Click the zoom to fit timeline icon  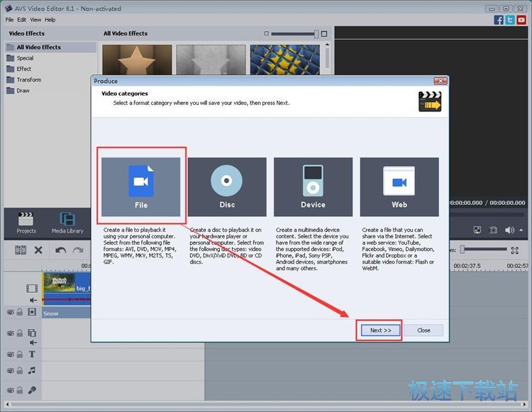pyautogui.click(x=515, y=250)
